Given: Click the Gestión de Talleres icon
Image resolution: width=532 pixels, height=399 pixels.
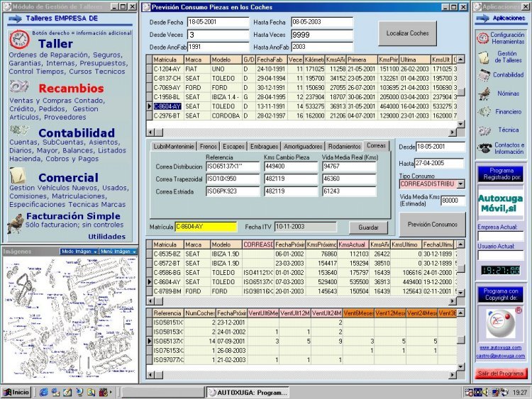Looking at the screenshot, I should (x=484, y=57).
